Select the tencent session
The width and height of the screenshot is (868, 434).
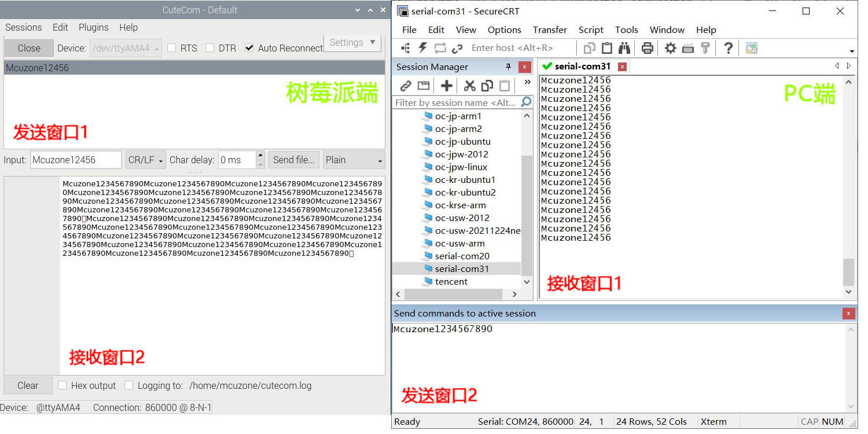[x=451, y=281]
